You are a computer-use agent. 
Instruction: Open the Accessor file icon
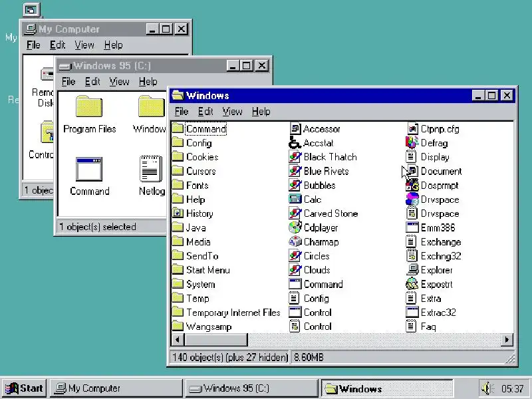pyautogui.click(x=295, y=129)
